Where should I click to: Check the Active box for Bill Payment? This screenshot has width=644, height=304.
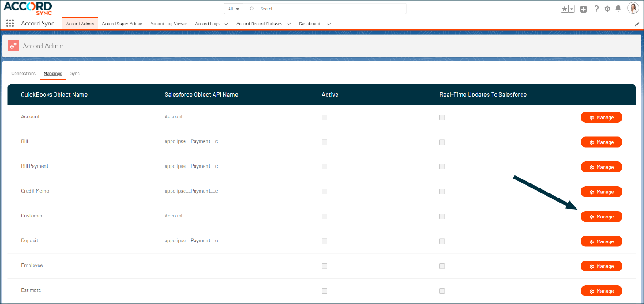[x=325, y=167]
